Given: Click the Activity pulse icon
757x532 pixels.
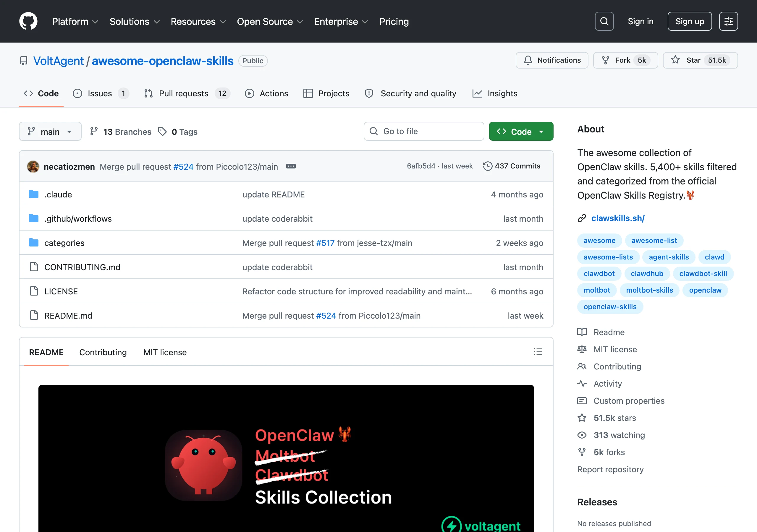Looking at the screenshot, I should pyautogui.click(x=582, y=383).
